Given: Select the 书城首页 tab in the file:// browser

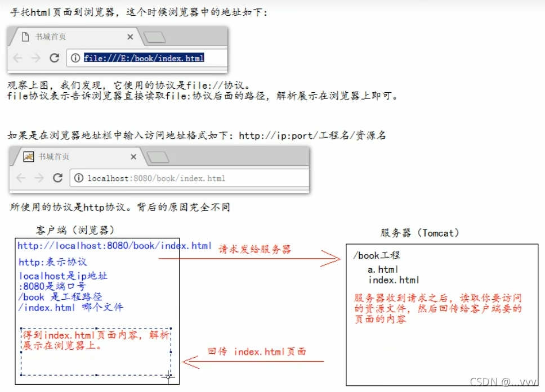Looking at the screenshot, I should click(76, 37).
